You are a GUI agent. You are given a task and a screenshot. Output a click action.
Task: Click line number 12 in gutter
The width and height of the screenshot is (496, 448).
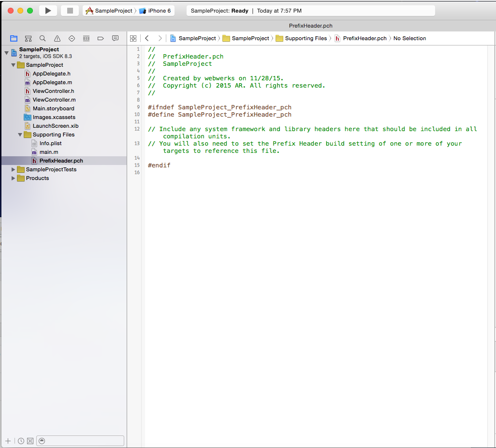(x=137, y=129)
